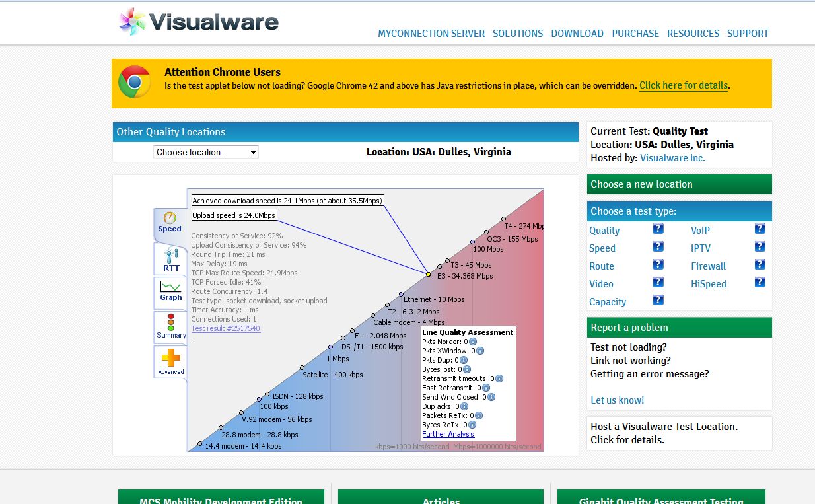This screenshot has height=504, width=815.
Task: Click the Google Chrome icon in the banner
Action: point(135,83)
